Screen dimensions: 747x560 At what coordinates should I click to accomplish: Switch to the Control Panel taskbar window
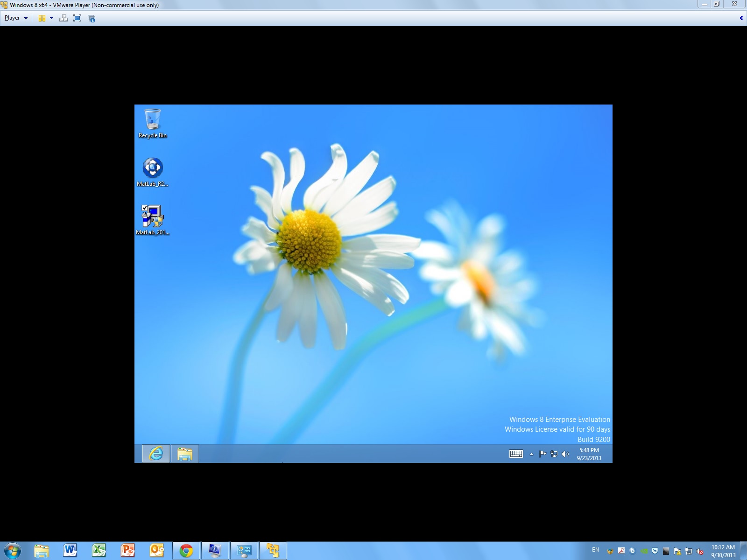click(x=244, y=551)
